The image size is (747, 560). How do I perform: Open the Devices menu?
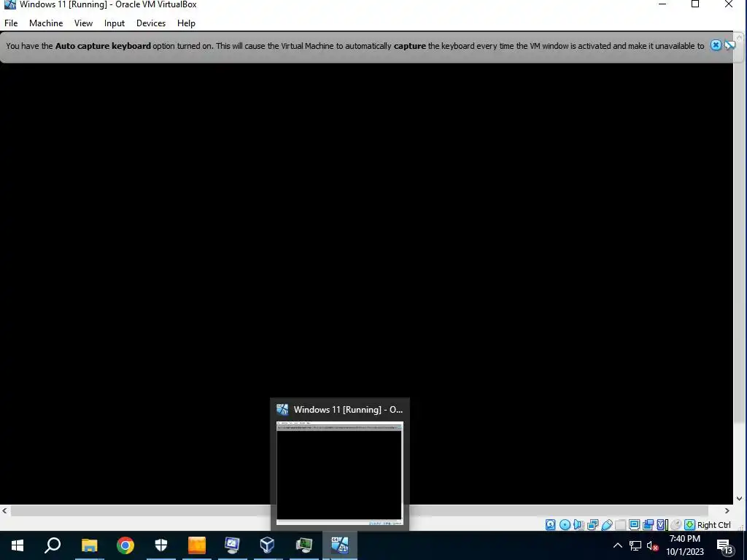151,23
